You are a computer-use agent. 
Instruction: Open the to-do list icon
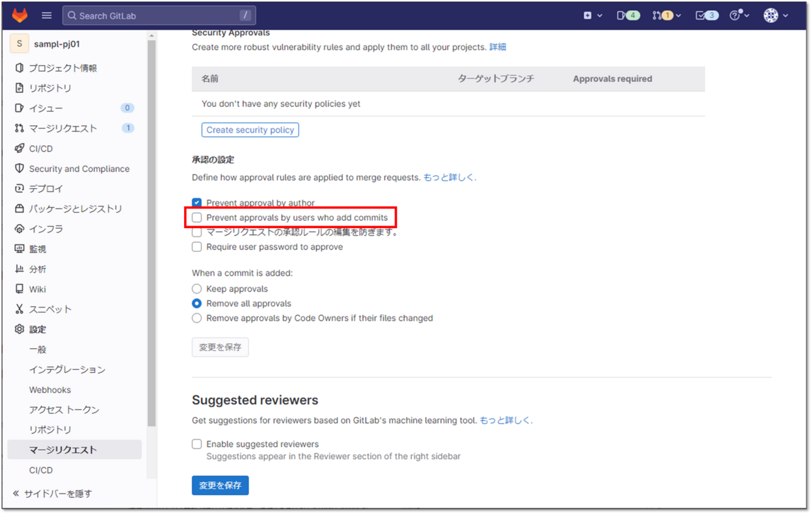point(706,14)
